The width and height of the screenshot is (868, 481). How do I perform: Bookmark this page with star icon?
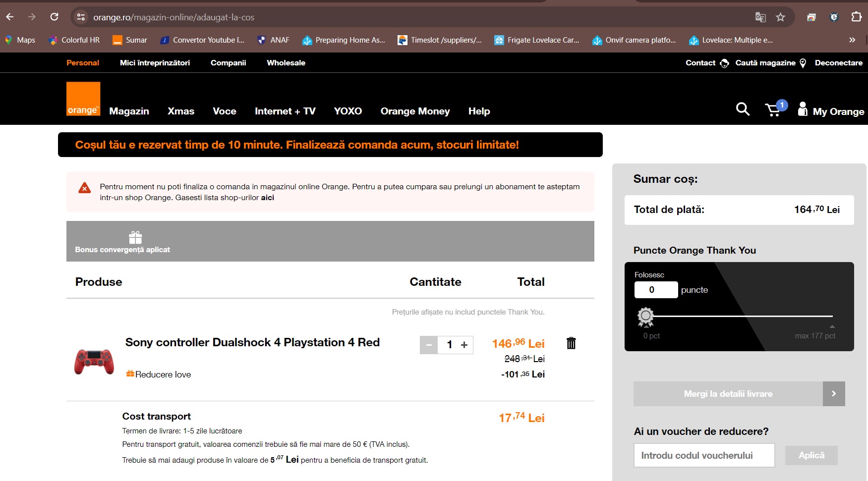tap(780, 17)
